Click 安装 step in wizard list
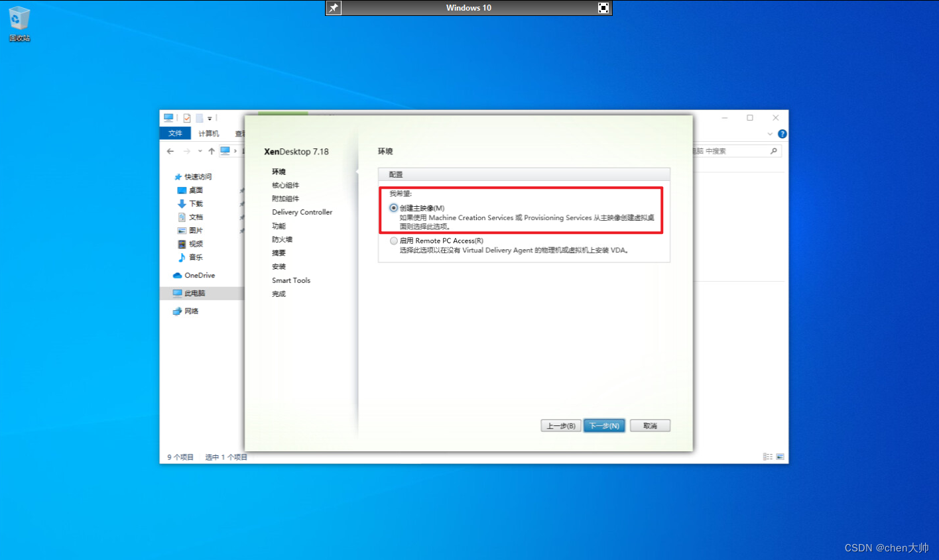This screenshot has width=939, height=560. (x=279, y=266)
